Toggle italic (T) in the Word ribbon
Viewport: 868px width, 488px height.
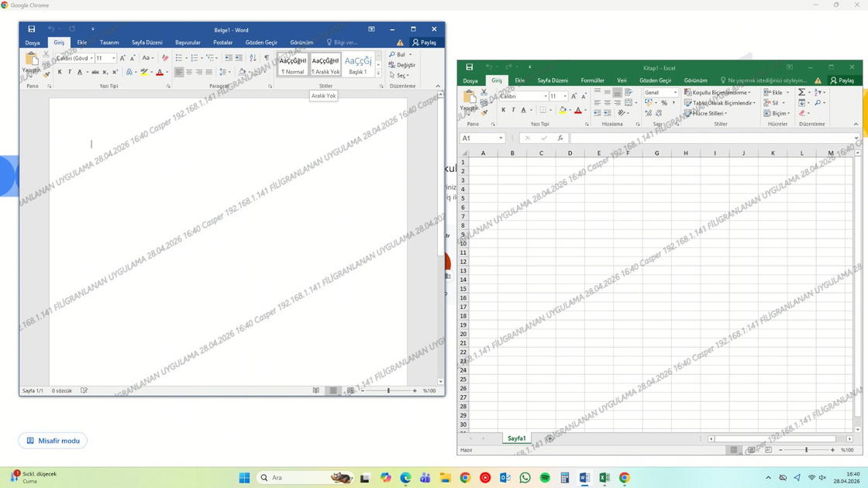point(70,72)
